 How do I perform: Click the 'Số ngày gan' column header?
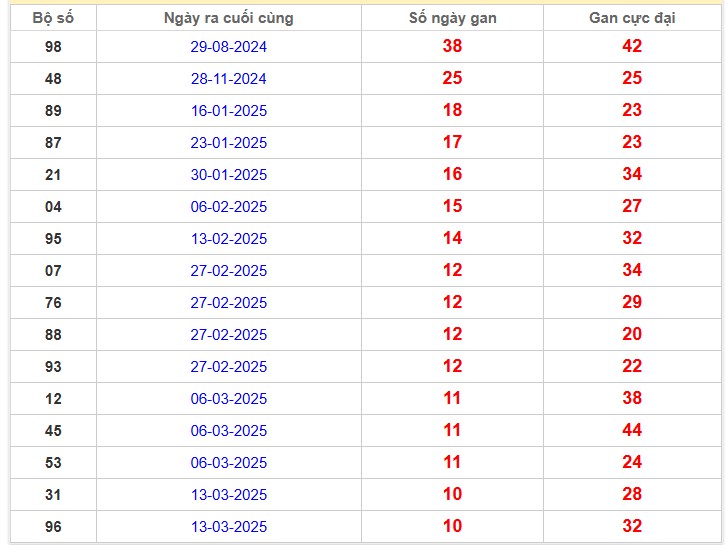(x=452, y=18)
